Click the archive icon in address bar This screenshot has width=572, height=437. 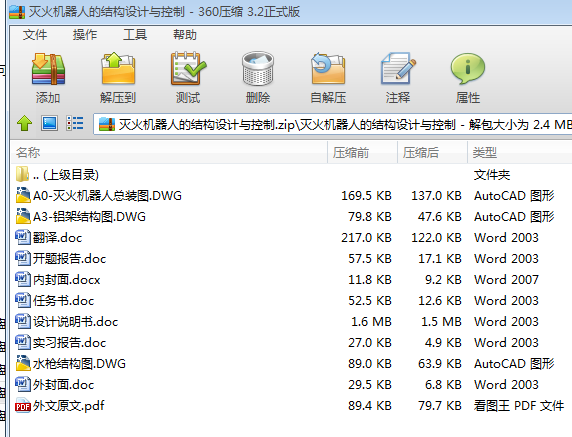(107, 124)
